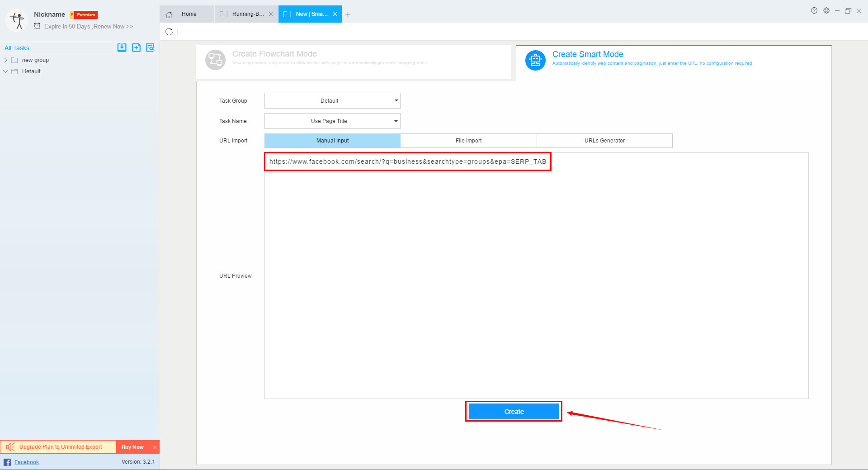Click the help question mark icon
The image size is (868, 470).
[x=814, y=10]
